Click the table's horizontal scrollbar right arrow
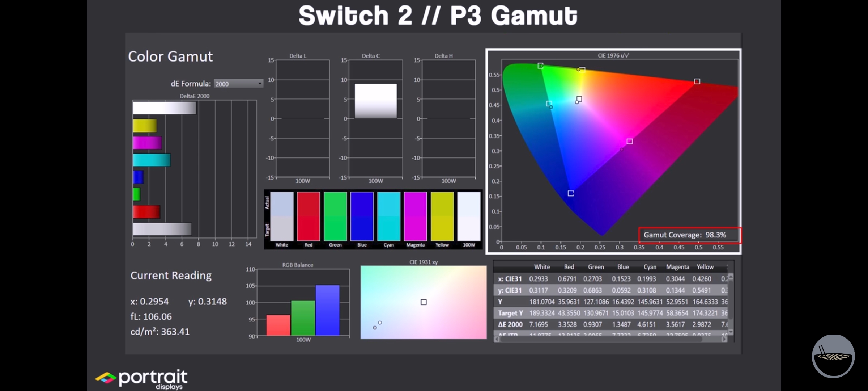The width and height of the screenshot is (868, 391). click(724, 339)
